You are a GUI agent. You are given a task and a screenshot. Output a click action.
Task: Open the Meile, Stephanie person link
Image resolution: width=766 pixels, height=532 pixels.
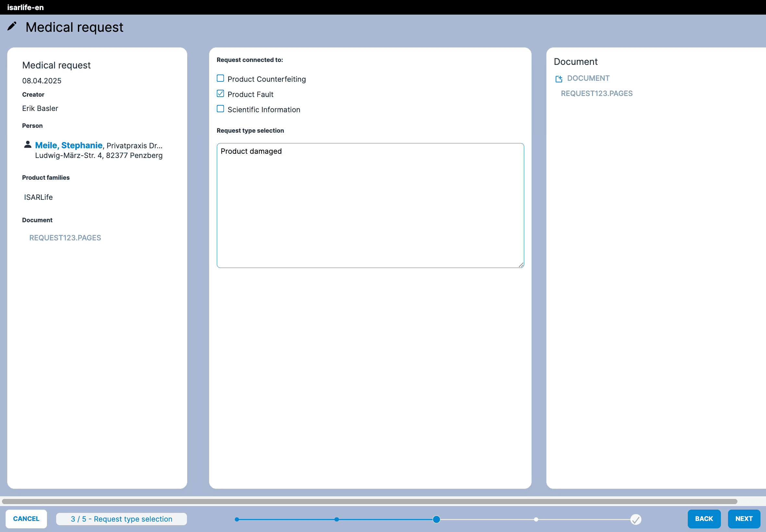click(68, 145)
